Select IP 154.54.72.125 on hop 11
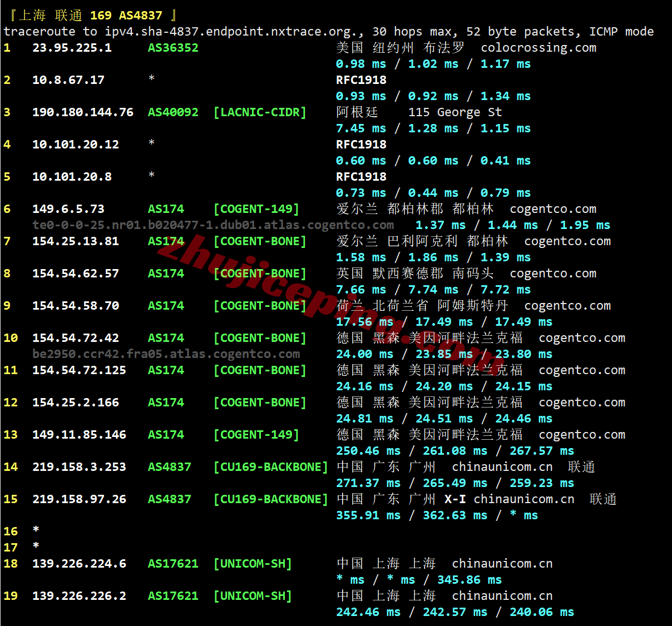The width and height of the screenshot is (672, 626). pyautogui.click(x=79, y=370)
